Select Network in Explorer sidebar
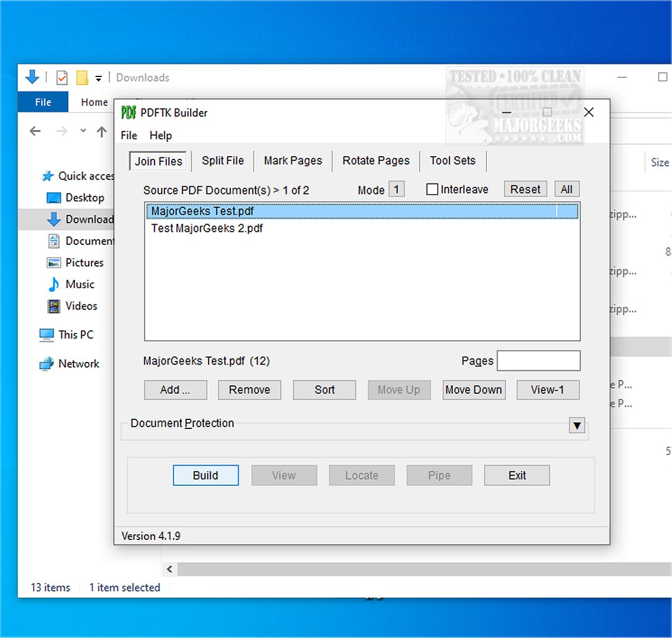 pos(69,364)
